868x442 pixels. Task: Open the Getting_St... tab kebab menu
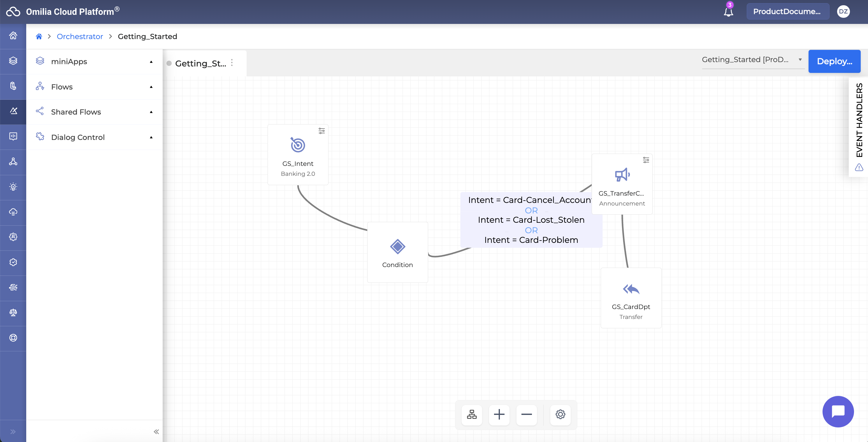click(x=232, y=63)
